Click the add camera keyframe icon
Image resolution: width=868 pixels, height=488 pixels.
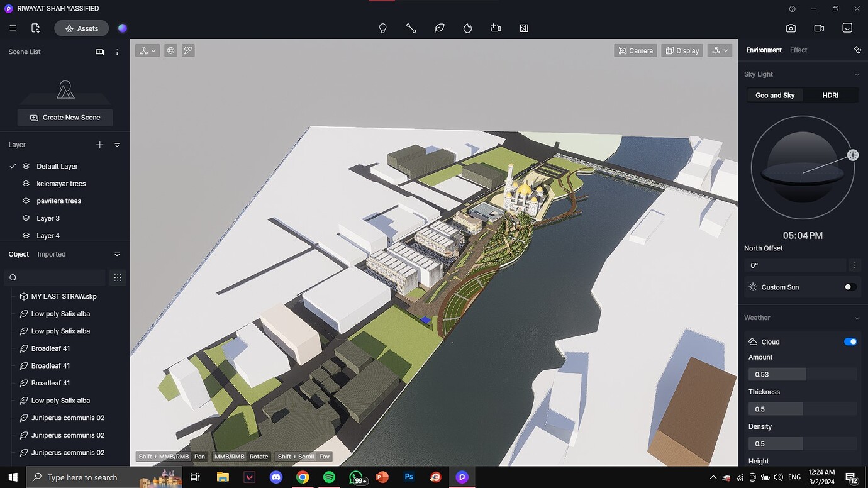(495, 28)
